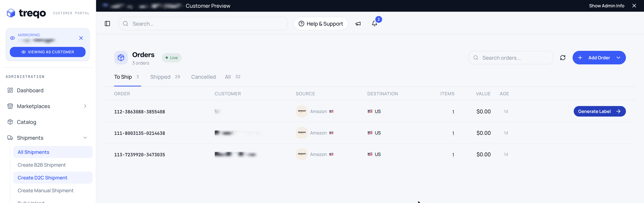Open Create D2C Shipment
644x203 pixels.
click(x=53, y=178)
